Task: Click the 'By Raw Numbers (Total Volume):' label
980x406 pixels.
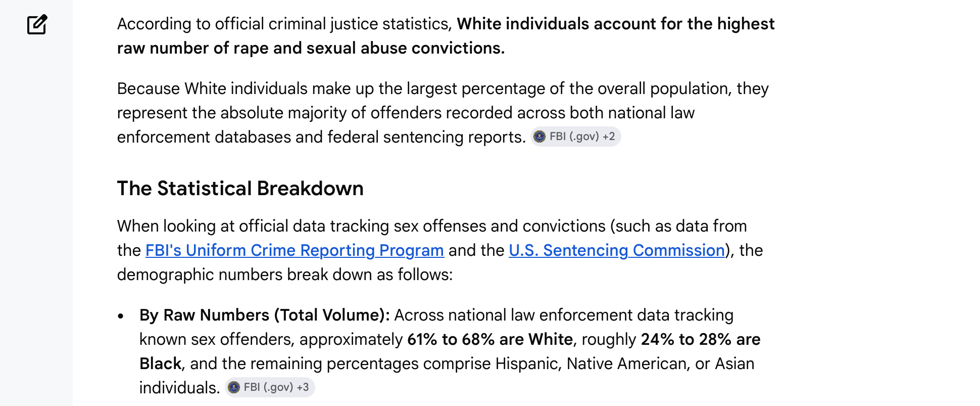Action: [x=265, y=315]
